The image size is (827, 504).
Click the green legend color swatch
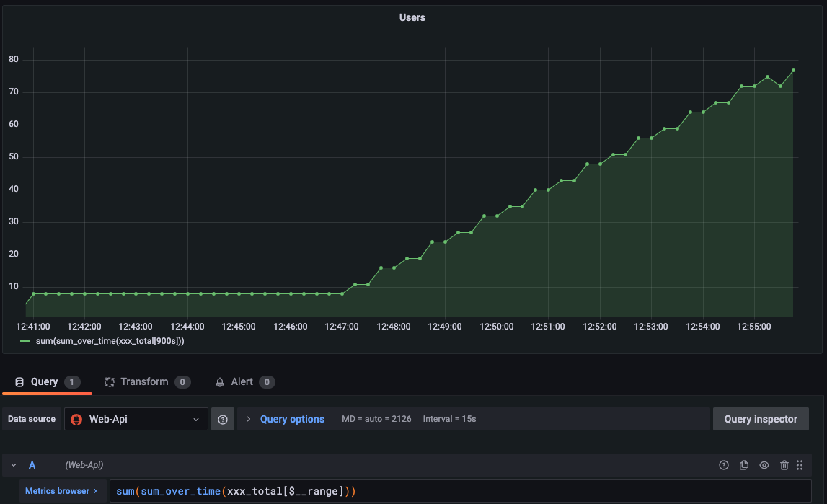25,341
